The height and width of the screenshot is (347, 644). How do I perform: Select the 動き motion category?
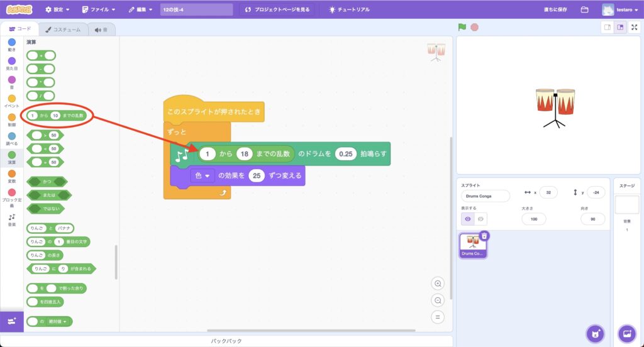(x=12, y=45)
